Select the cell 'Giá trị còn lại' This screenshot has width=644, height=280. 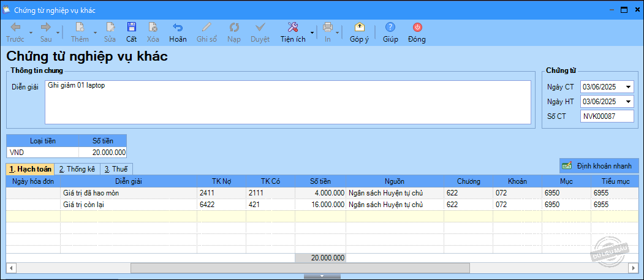tap(129, 205)
